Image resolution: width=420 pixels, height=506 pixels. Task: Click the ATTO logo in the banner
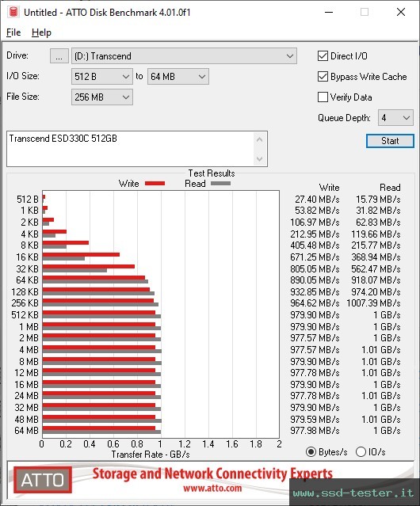[x=43, y=480]
